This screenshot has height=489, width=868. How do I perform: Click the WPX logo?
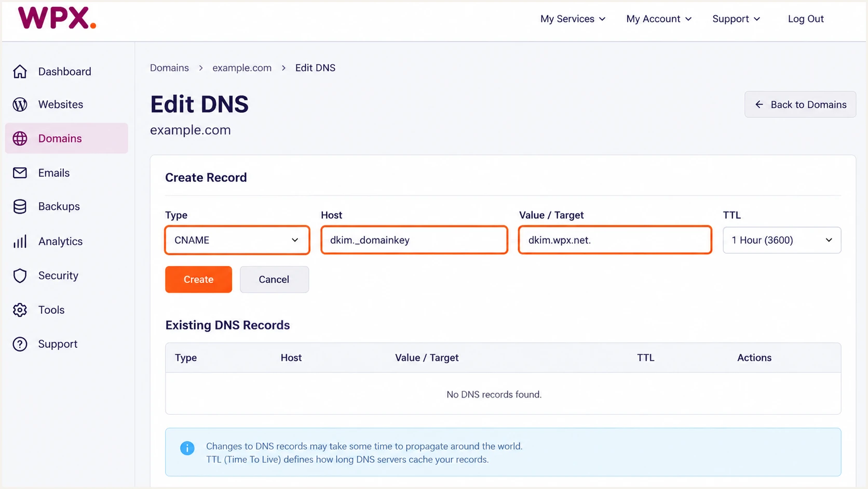coord(57,18)
